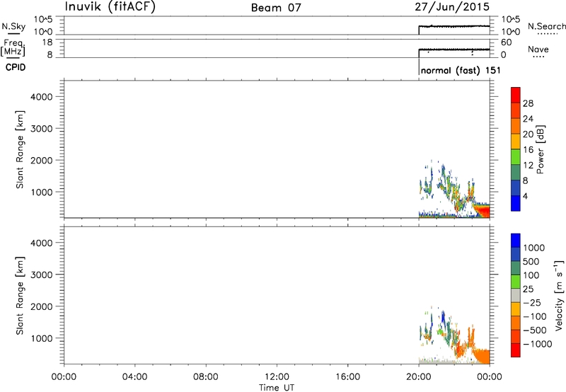Select the Power panel's "Slant Range [km]" axis title
566x392 pixels.
(x=20, y=149)
